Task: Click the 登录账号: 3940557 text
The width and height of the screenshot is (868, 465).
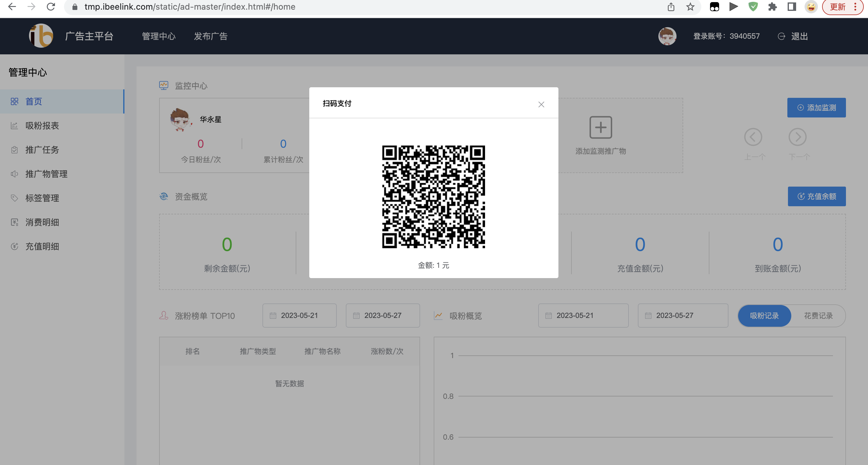Action: tap(726, 36)
